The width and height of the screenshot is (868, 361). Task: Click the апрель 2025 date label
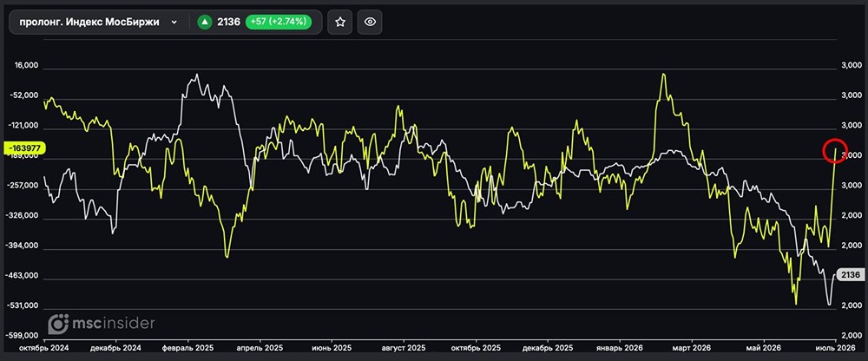tap(260, 348)
